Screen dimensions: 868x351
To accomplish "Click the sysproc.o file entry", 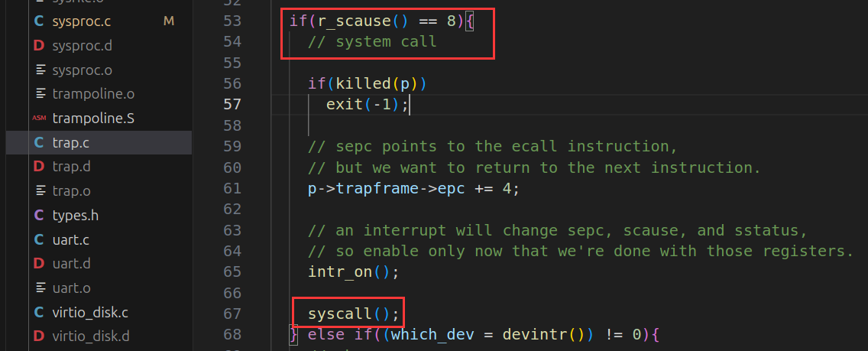I will pos(83,70).
